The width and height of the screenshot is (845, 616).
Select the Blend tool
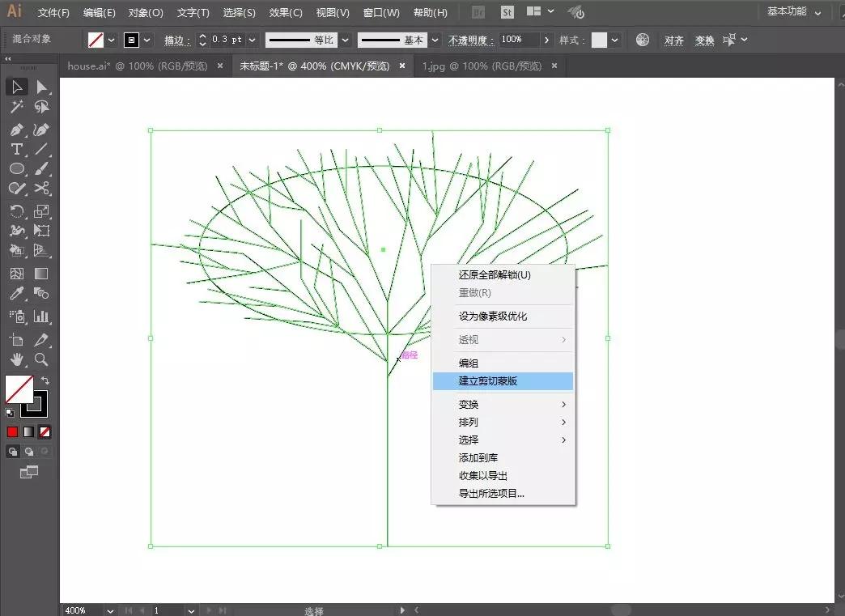coord(41,293)
